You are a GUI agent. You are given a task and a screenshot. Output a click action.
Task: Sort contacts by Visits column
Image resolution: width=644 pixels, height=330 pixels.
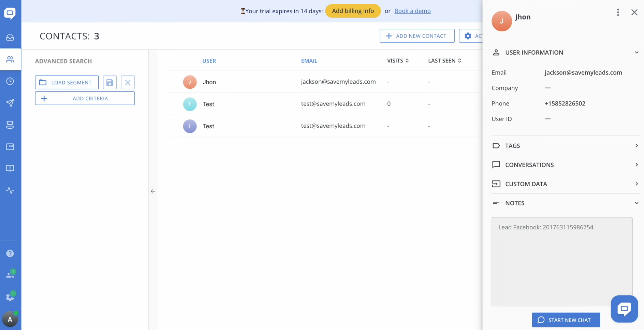coord(398,61)
